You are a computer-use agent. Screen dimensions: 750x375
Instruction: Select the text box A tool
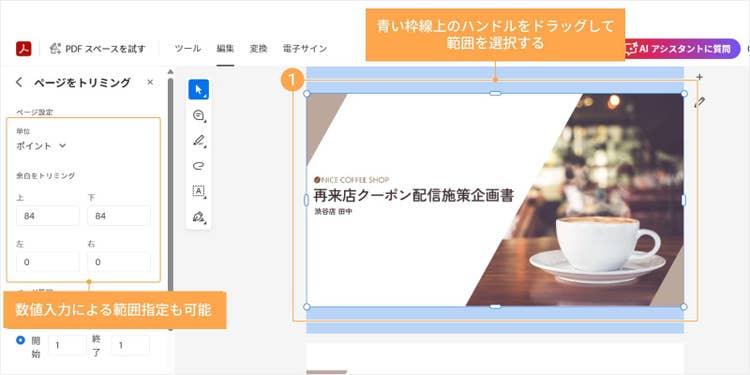pyautogui.click(x=199, y=191)
